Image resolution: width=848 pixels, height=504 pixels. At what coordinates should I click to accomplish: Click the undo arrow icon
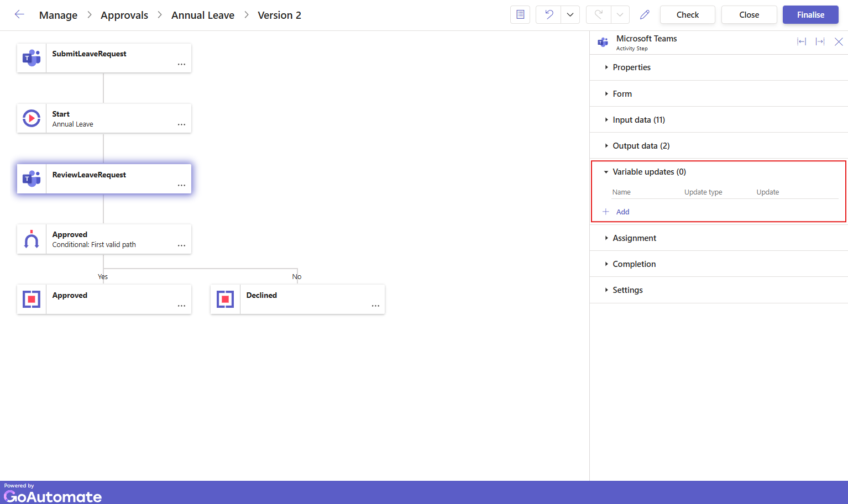(548, 15)
